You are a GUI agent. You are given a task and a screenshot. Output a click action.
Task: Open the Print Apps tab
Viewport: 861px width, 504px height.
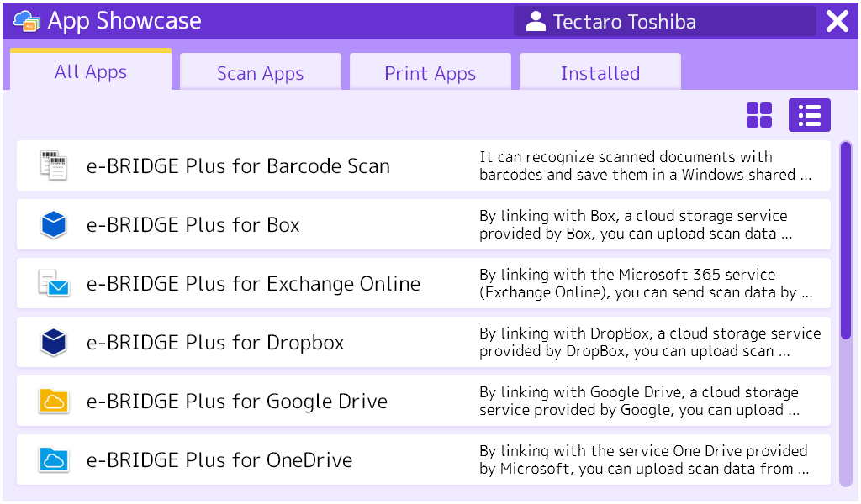[x=430, y=74]
